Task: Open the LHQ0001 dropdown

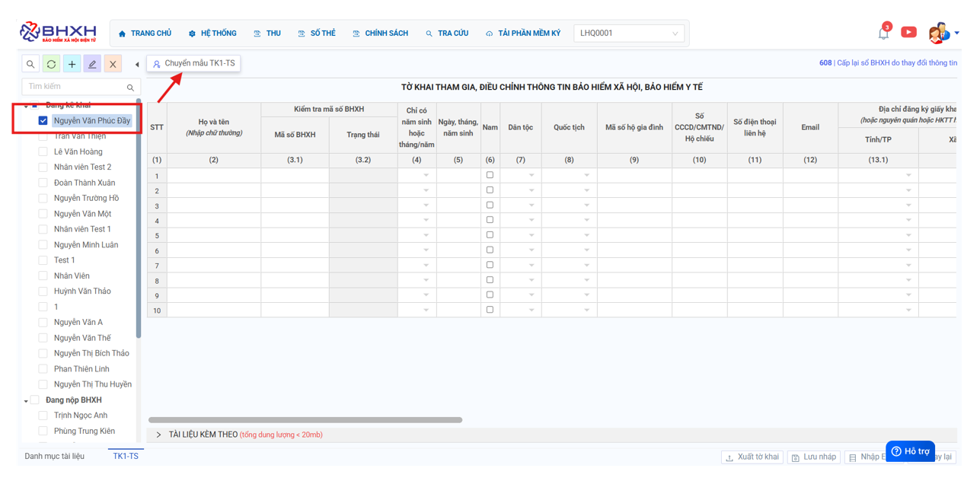Action: coord(628,33)
